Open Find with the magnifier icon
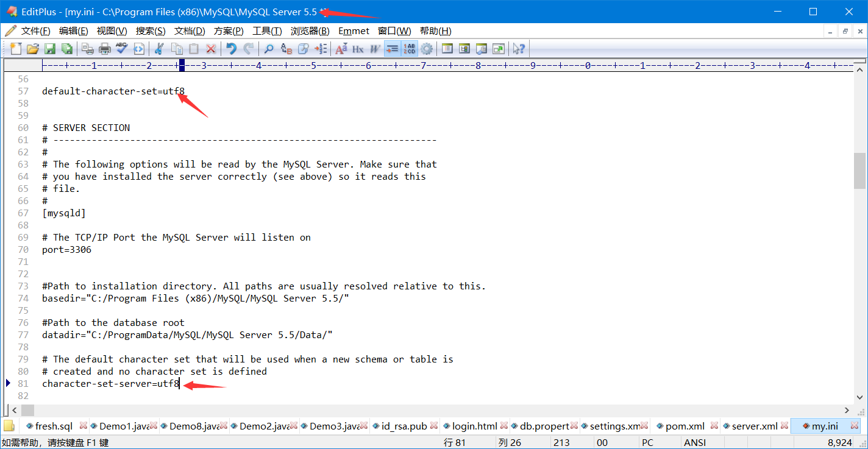Viewport: 868px width, 449px height. click(x=269, y=49)
